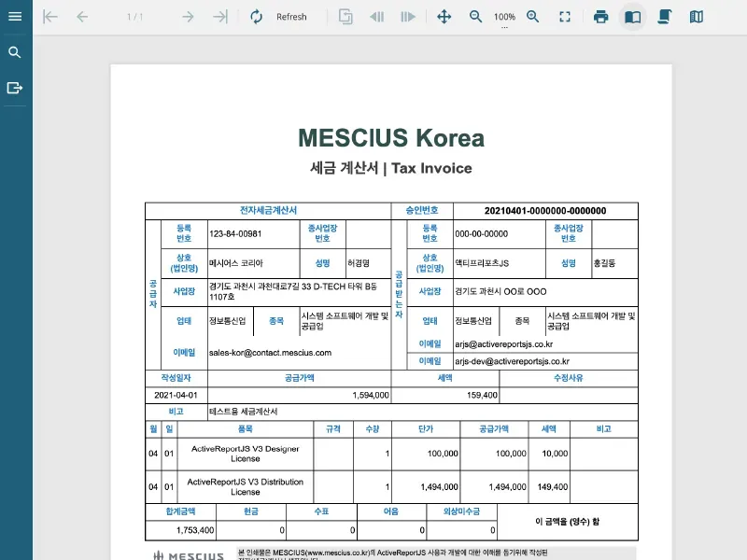Click the 10,000 tax cell

(x=555, y=454)
